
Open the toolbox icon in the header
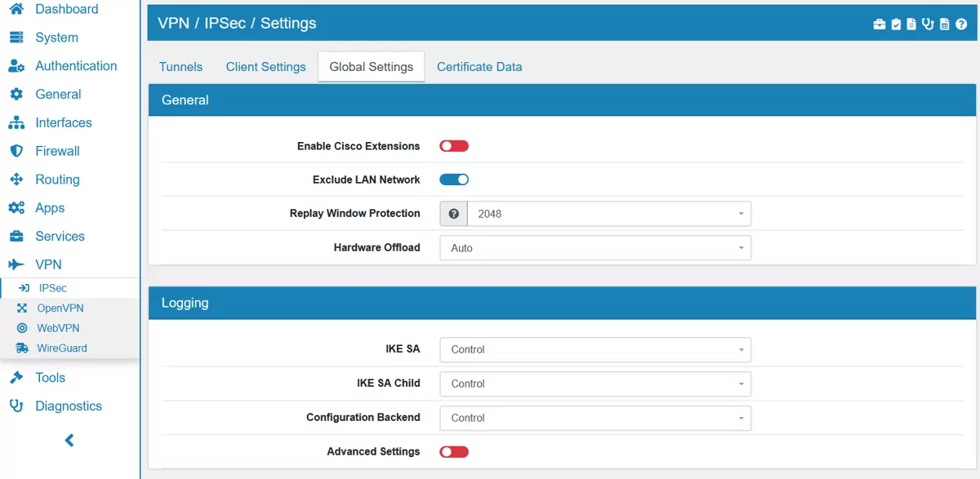pyautogui.click(x=879, y=24)
